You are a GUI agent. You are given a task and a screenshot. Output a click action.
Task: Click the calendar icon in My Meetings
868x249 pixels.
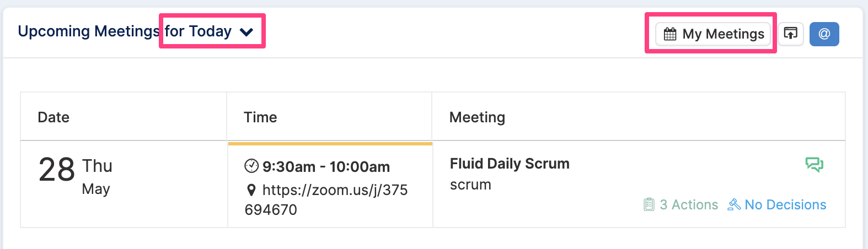(670, 34)
